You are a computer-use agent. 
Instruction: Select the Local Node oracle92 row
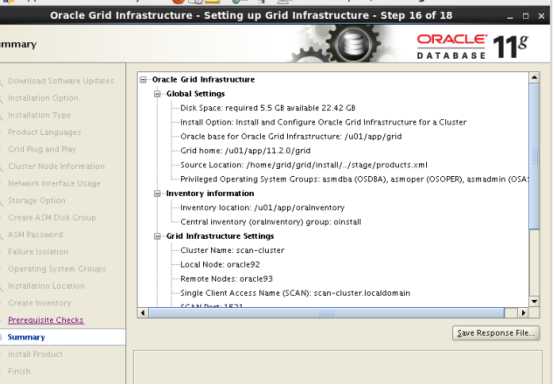(x=220, y=265)
